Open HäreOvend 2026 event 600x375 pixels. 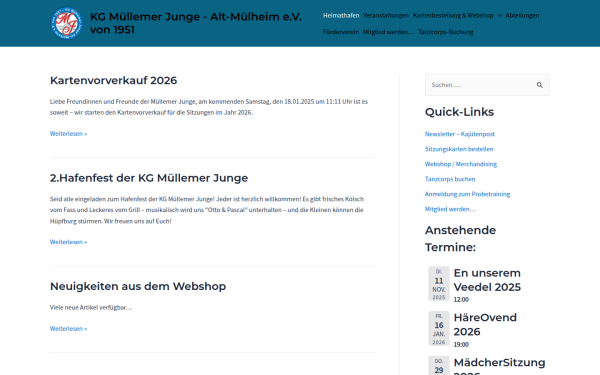point(485,324)
